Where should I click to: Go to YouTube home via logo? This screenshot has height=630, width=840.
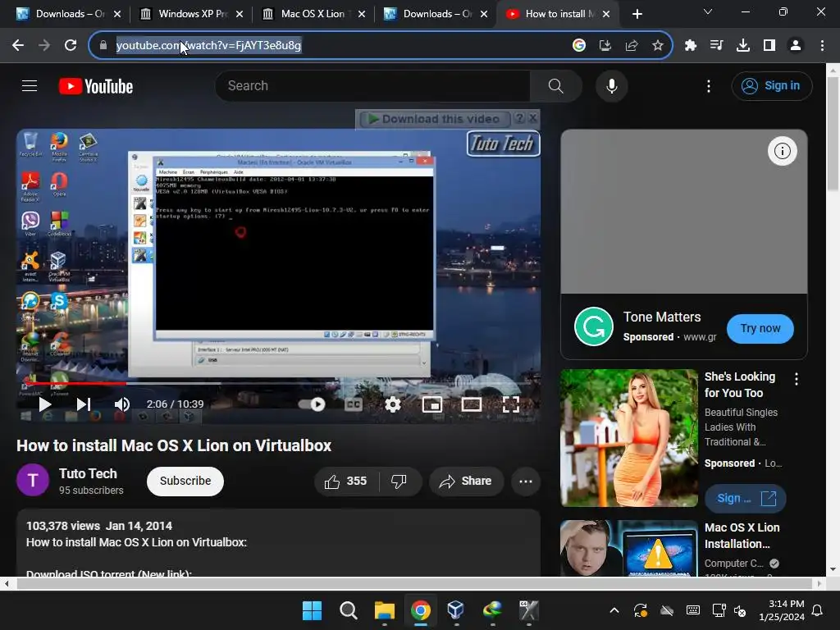point(96,86)
